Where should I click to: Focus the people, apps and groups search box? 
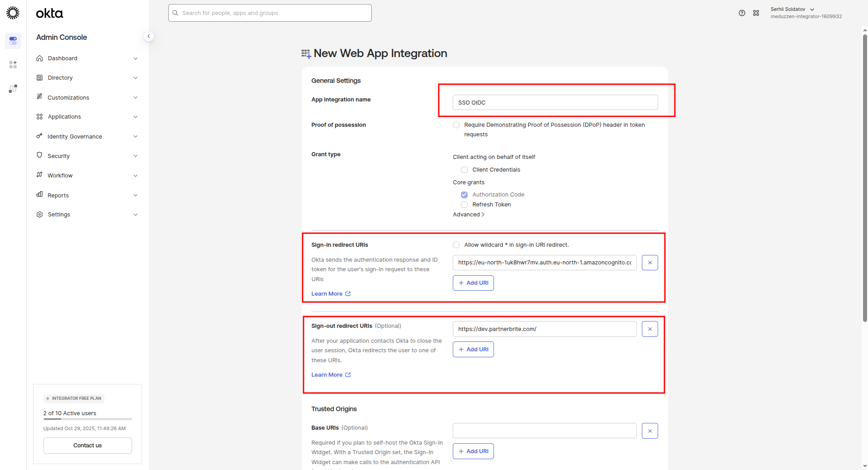(x=270, y=13)
